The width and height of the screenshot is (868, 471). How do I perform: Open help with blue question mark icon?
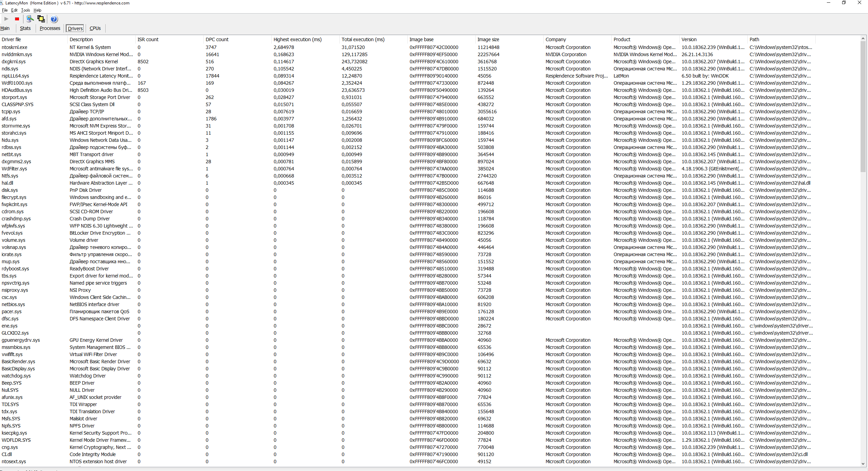[54, 19]
